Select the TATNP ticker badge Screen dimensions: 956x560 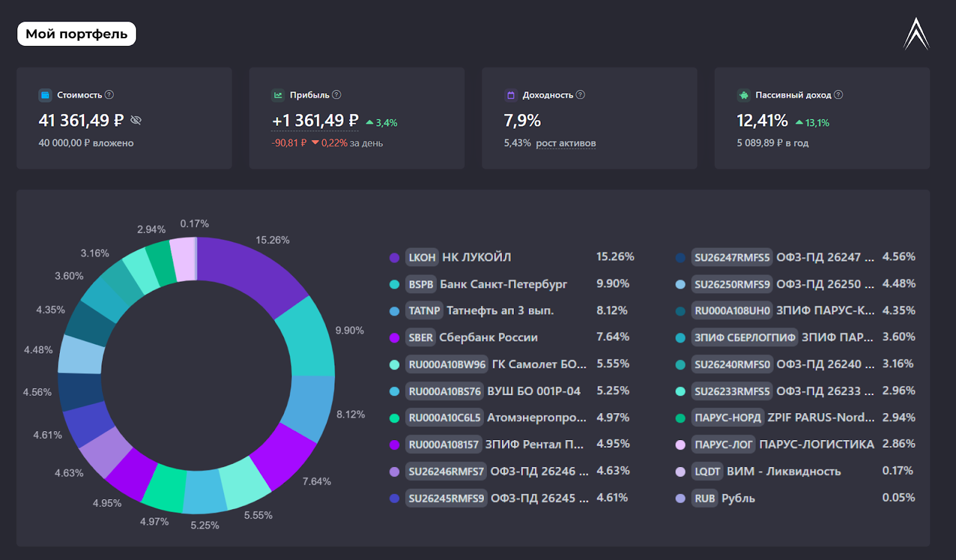coord(424,311)
